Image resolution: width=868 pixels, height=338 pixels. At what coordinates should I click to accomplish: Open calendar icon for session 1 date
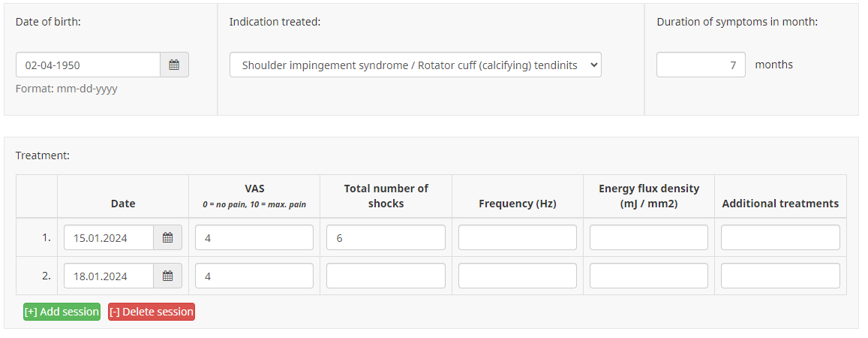168,238
